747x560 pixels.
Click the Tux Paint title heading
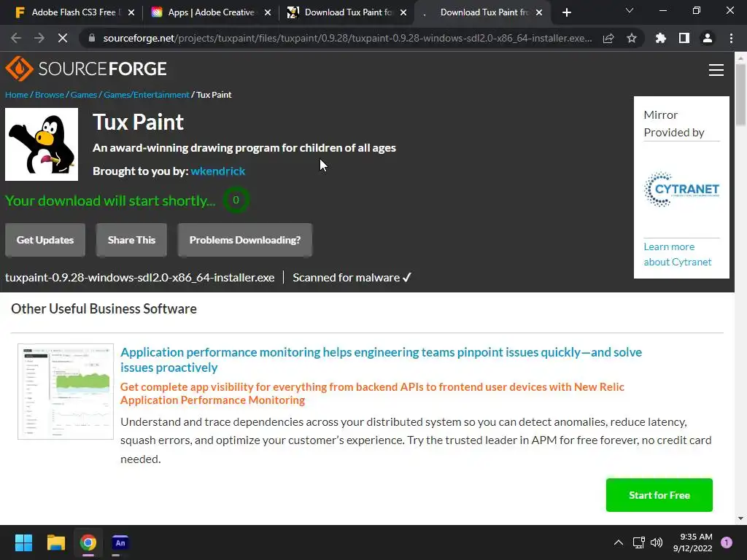(x=138, y=122)
